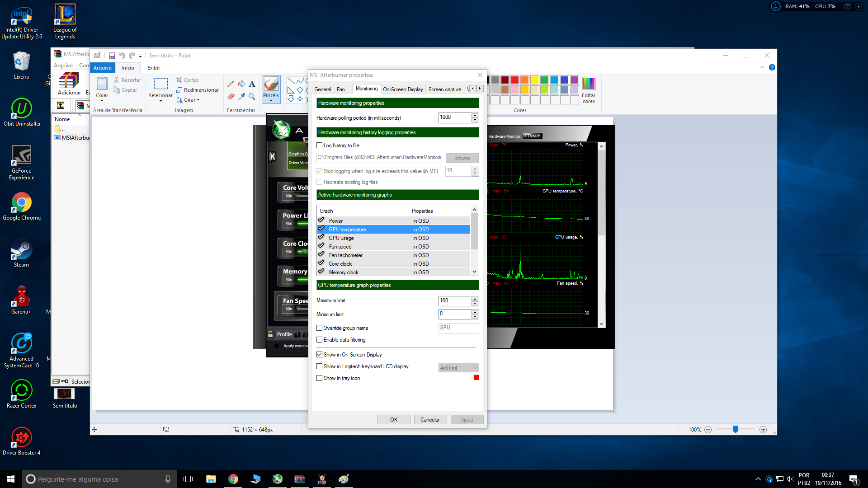Viewport: 868px width, 488px height.
Task: Select GPU usage row in graph list
Action: pos(393,238)
